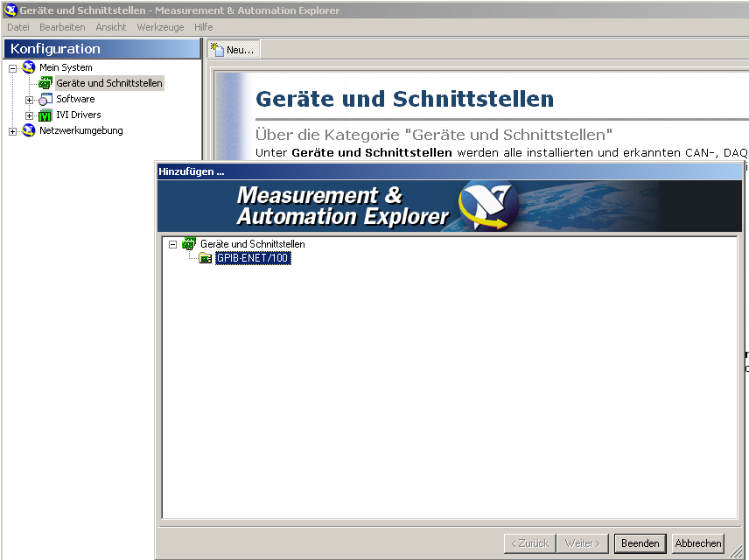The image size is (749, 560).
Task: Click the Mein System icon in tree
Action: 29,66
